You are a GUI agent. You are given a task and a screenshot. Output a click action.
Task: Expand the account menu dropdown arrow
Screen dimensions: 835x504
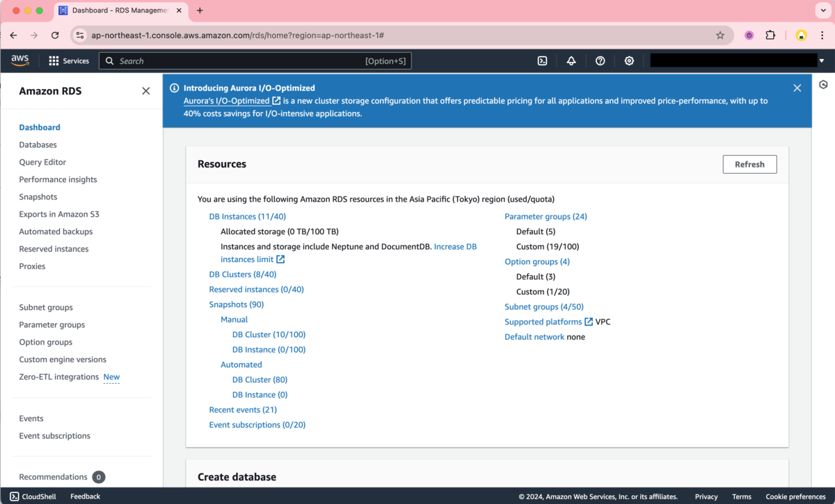822,61
